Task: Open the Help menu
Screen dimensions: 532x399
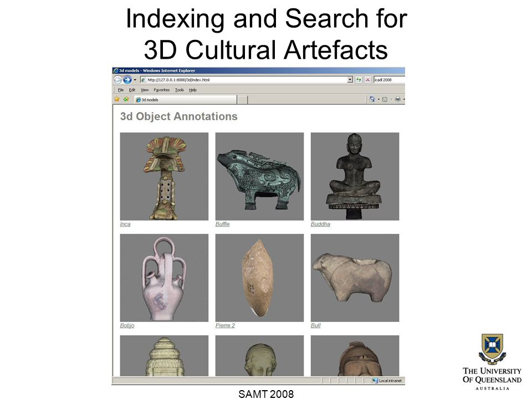Action: pyautogui.click(x=193, y=90)
